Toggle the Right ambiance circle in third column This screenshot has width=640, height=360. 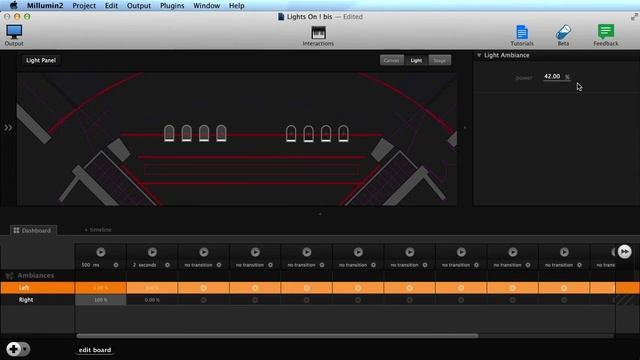[x=204, y=300]
